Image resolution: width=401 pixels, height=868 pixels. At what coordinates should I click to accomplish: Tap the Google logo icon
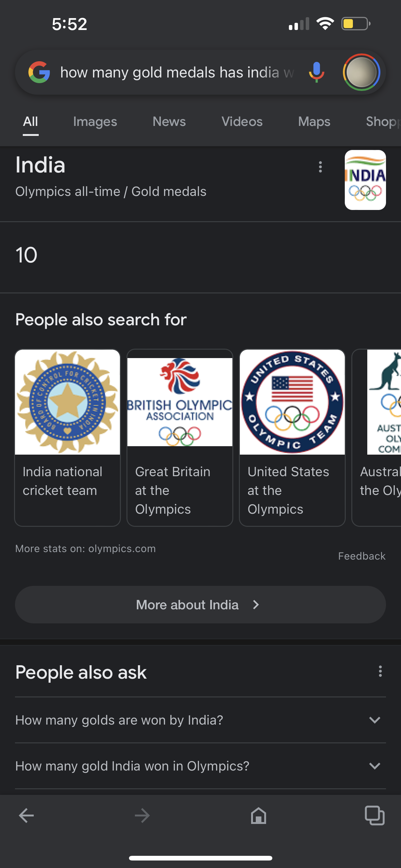click(x=39, y=72)
